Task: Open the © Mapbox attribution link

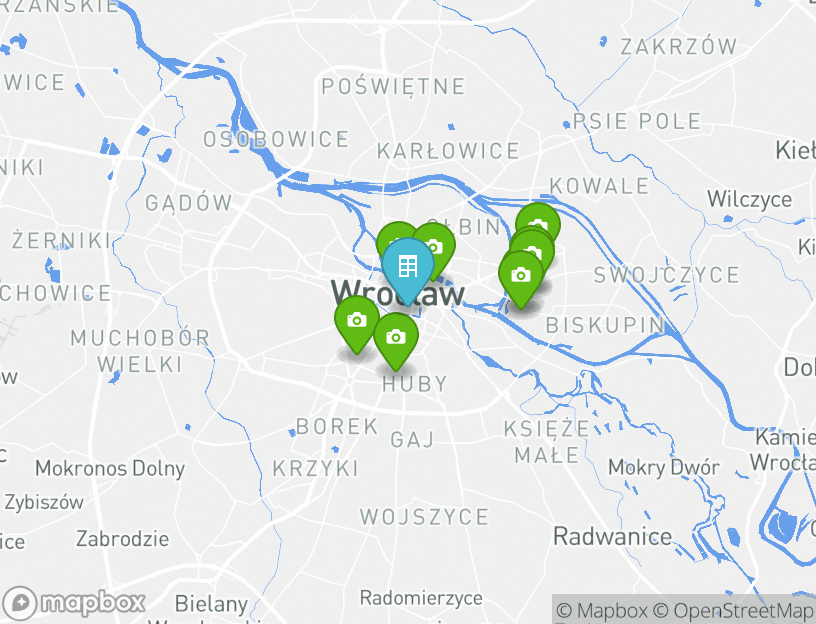Action: pos(602,610)
